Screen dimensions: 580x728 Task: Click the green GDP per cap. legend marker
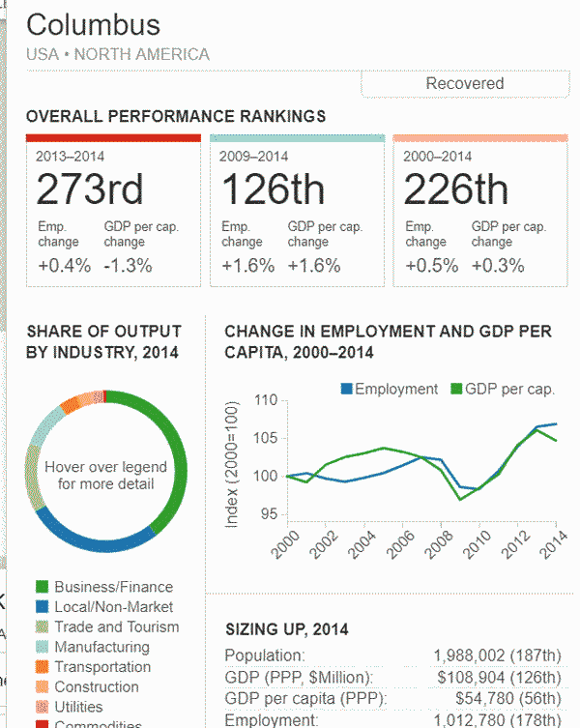pyautogui.click(x=457, y=390)
